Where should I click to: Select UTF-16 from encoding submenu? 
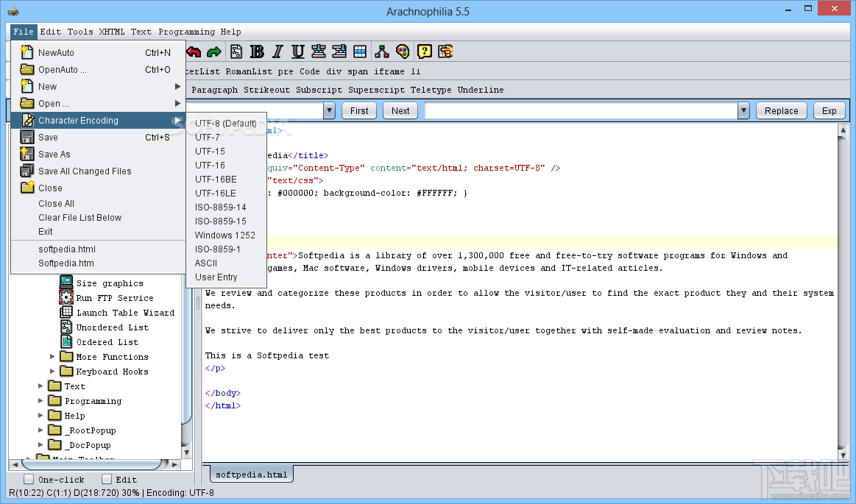point(210,166)
